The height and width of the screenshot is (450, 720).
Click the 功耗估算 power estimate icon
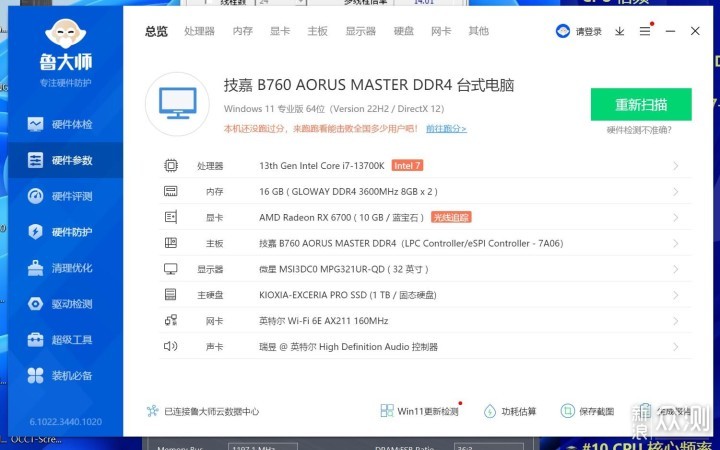click(x=490, y=411)
